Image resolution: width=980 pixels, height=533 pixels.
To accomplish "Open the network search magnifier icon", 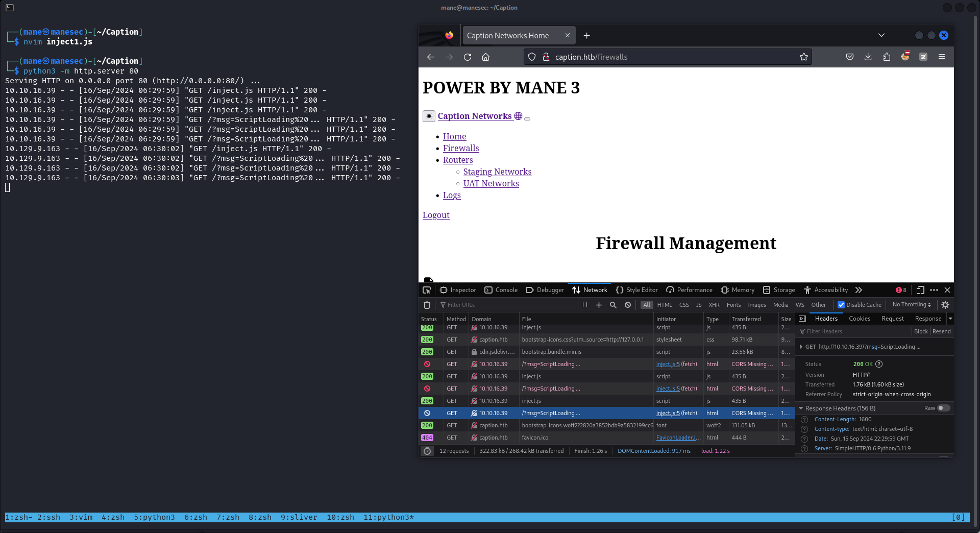I will 614,305.
